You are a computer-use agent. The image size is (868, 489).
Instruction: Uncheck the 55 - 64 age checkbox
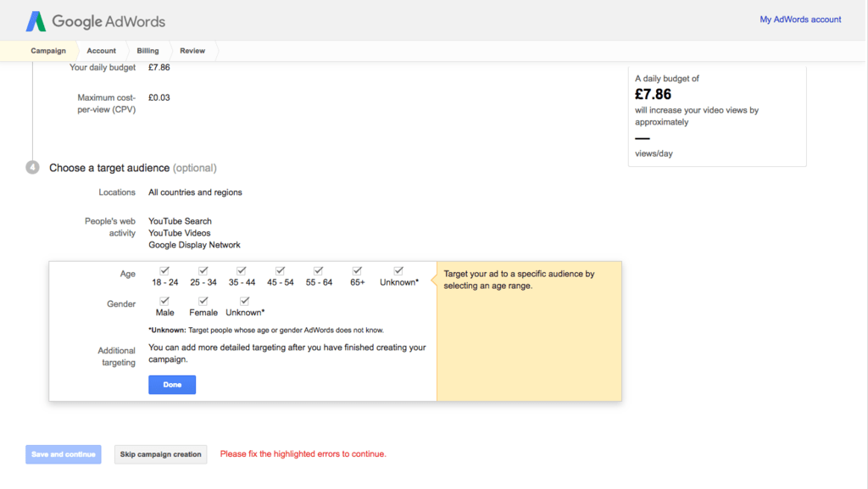click(x=319, y=270)
